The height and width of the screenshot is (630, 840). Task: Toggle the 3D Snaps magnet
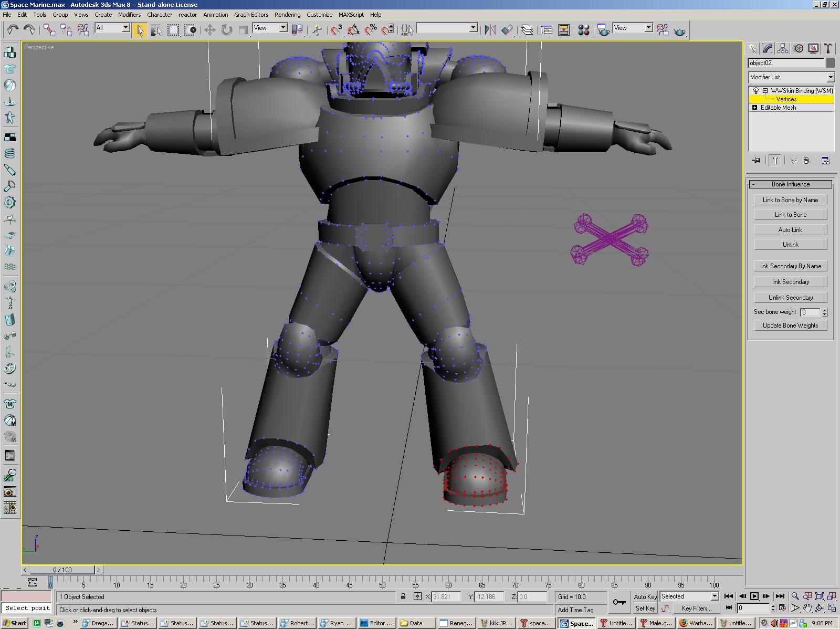[x=336, y=30]
